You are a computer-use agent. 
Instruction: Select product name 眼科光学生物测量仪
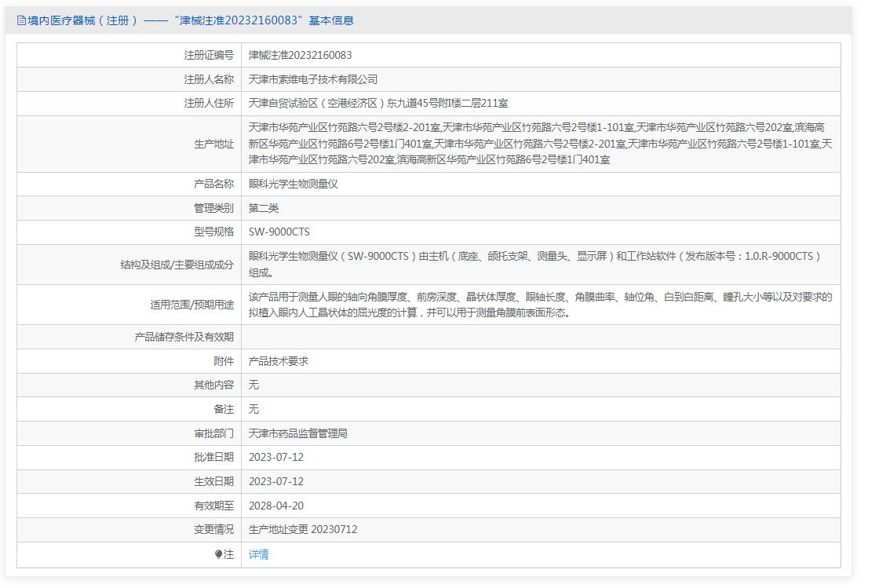pos(293,184)
